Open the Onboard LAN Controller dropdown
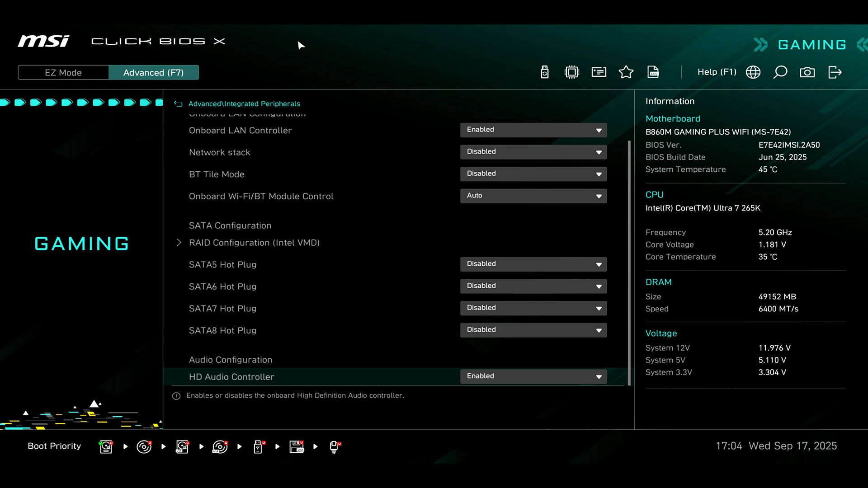The width and height of the screenshot is (868, 488). click(x=533, y=130)
